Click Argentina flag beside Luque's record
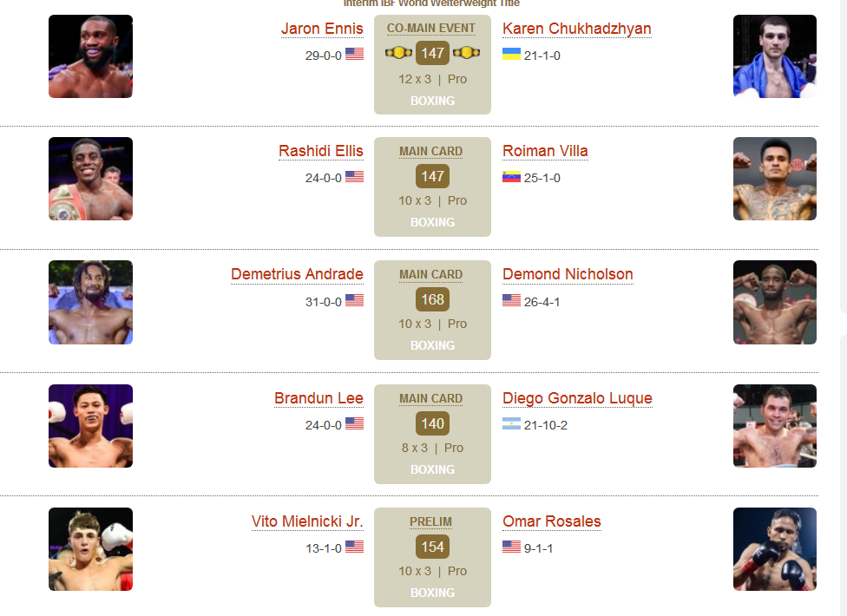 (511, 425)
